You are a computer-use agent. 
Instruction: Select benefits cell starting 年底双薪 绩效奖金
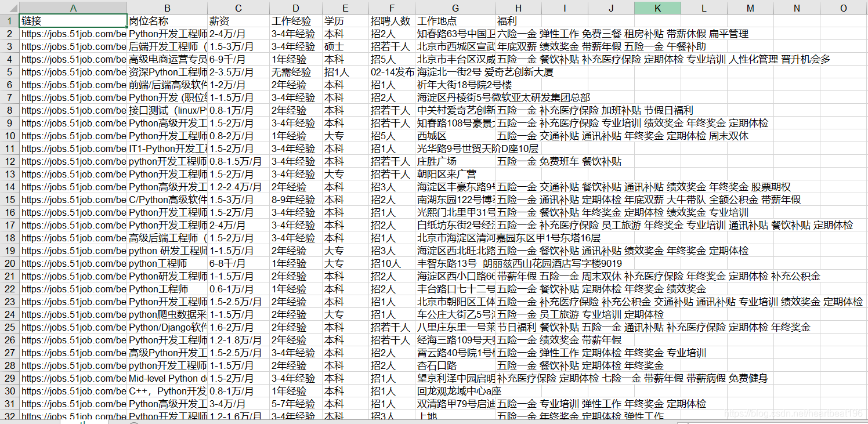point(601,46)
